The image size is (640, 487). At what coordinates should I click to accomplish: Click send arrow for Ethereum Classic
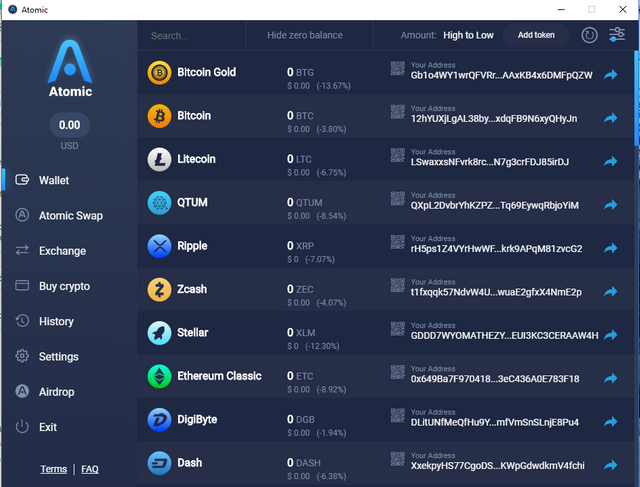[611, 378]
